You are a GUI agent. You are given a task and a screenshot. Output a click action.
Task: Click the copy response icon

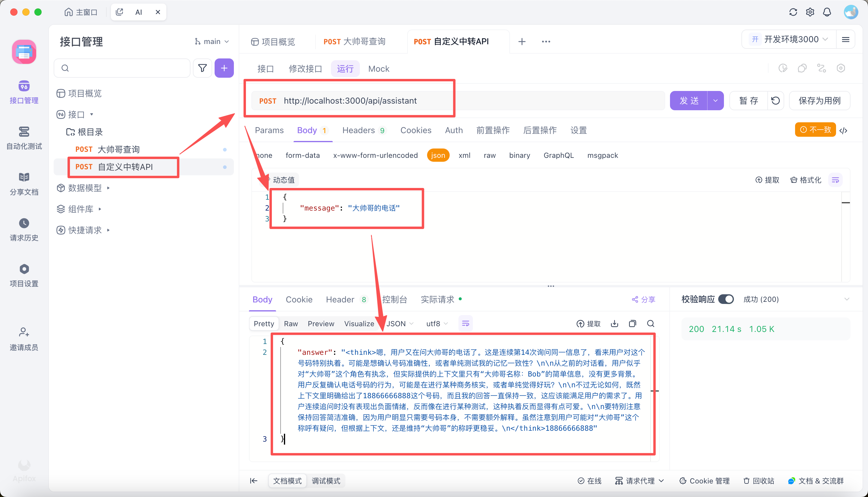(632, 324)
